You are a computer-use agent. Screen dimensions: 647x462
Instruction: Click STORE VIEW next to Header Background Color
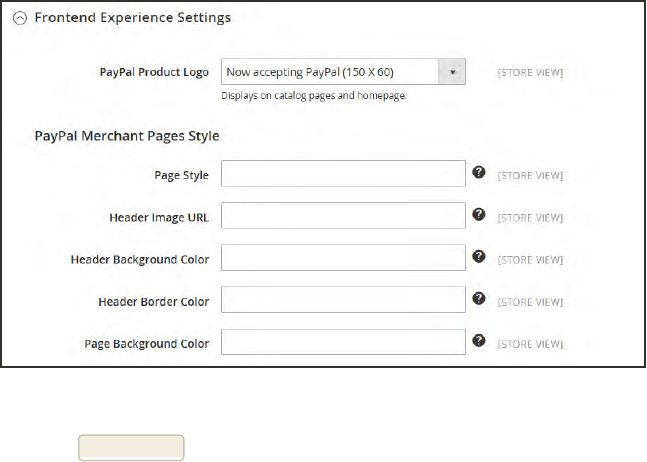[530, 260]
